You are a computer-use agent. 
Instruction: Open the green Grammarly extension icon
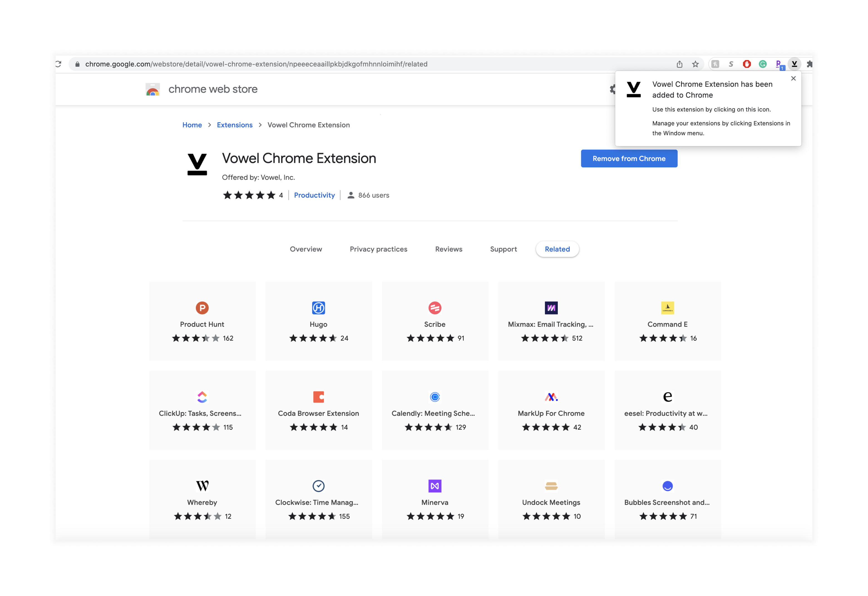pyautogui.click(x=763, y=64)
